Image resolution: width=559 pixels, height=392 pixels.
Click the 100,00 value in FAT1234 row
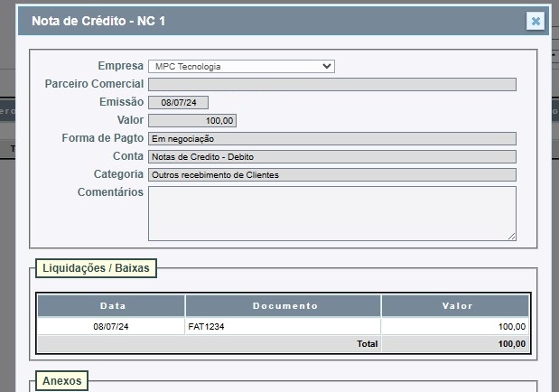click(x=511, y=327)
